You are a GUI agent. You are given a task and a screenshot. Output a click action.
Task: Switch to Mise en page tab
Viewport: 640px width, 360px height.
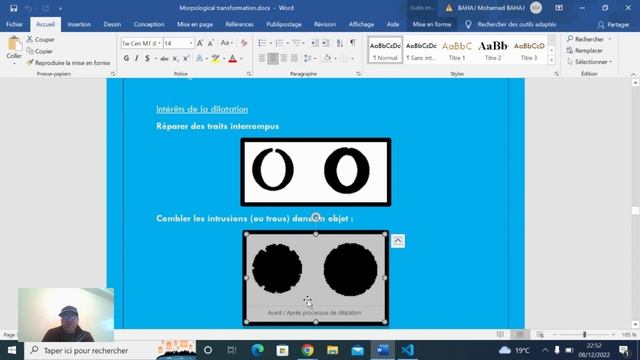[195, 24]
